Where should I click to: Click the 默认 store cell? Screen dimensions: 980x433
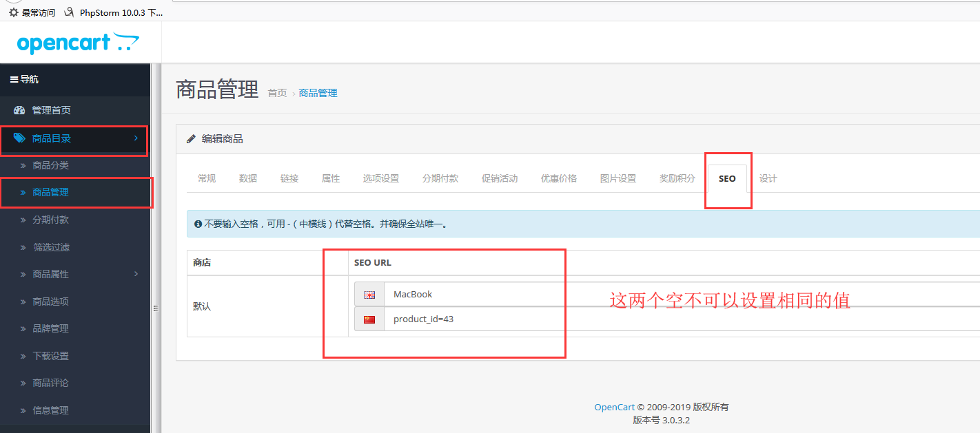click(x=267, y=306)
